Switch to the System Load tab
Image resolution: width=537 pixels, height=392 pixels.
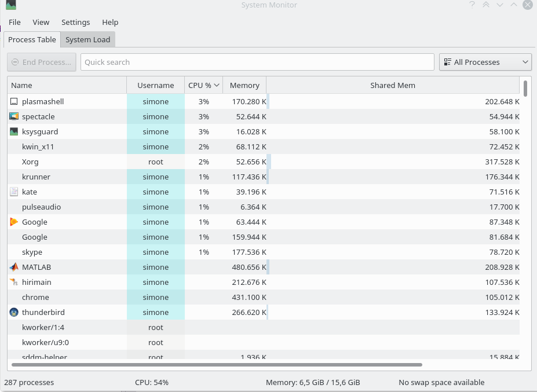click(87, 40)
